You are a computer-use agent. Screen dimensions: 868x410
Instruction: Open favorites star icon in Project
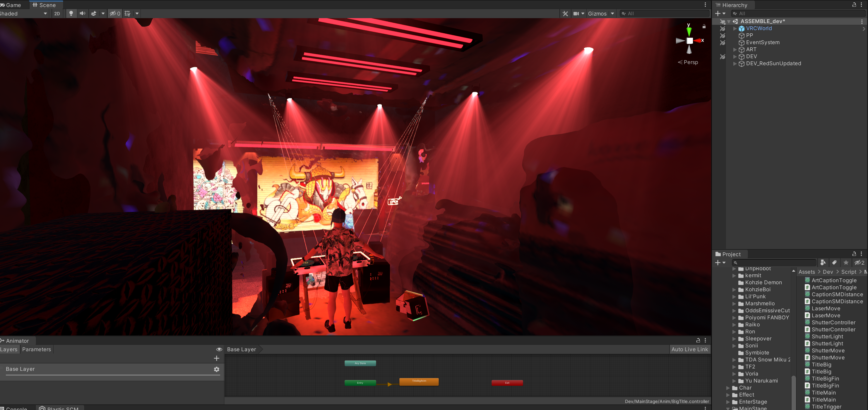pyautogui.click(x=846, y=263)
